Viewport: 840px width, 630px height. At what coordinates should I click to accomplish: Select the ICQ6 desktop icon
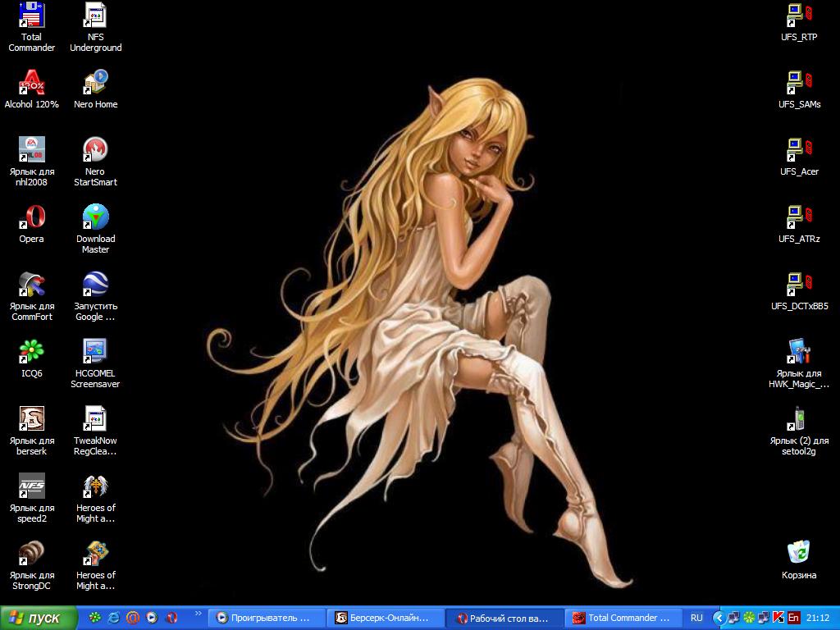(32, 358)
